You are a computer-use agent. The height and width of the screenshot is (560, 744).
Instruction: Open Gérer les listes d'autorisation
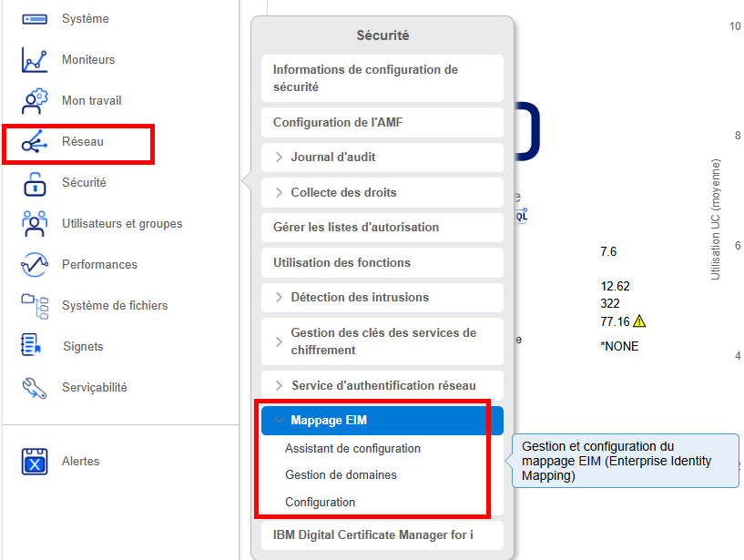tap(355, 228)
